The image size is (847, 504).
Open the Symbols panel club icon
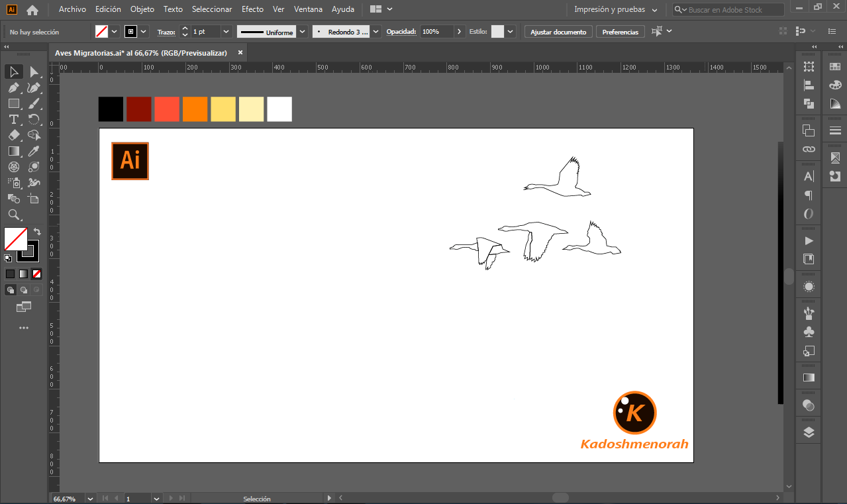(x=809, y=332)
